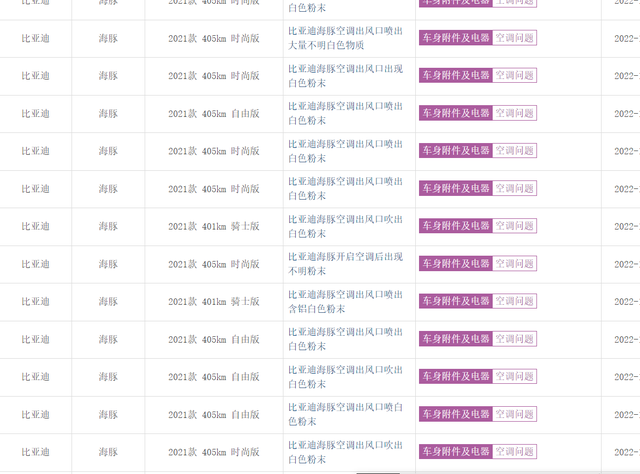Viewport: 640px width, 474px height.
Task: Click the date cell in the 含铝白色粉末 row
Action: [x=626, y=302]
